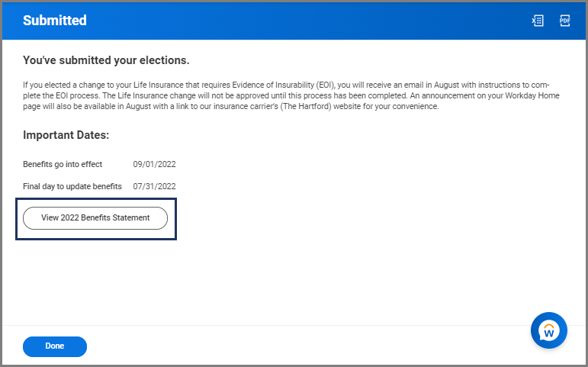Click the Submitted page title
This screenshot has width=588, height=367.
54,21
